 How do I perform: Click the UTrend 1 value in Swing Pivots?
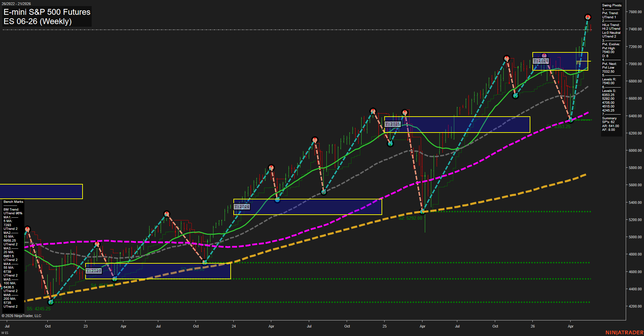(609, 17)
